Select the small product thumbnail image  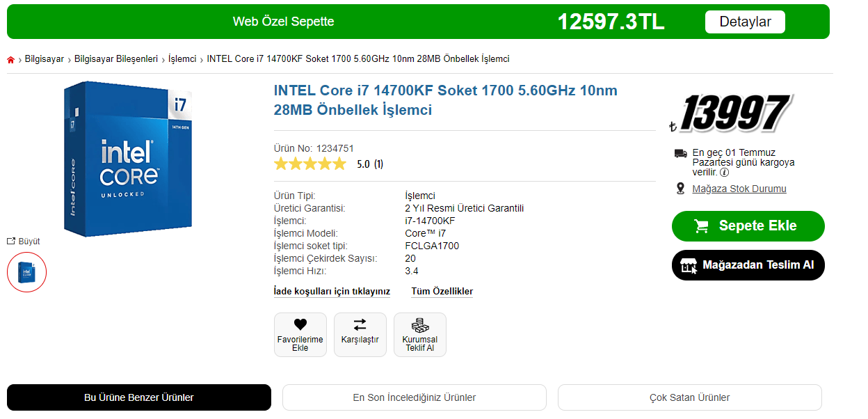26,271
